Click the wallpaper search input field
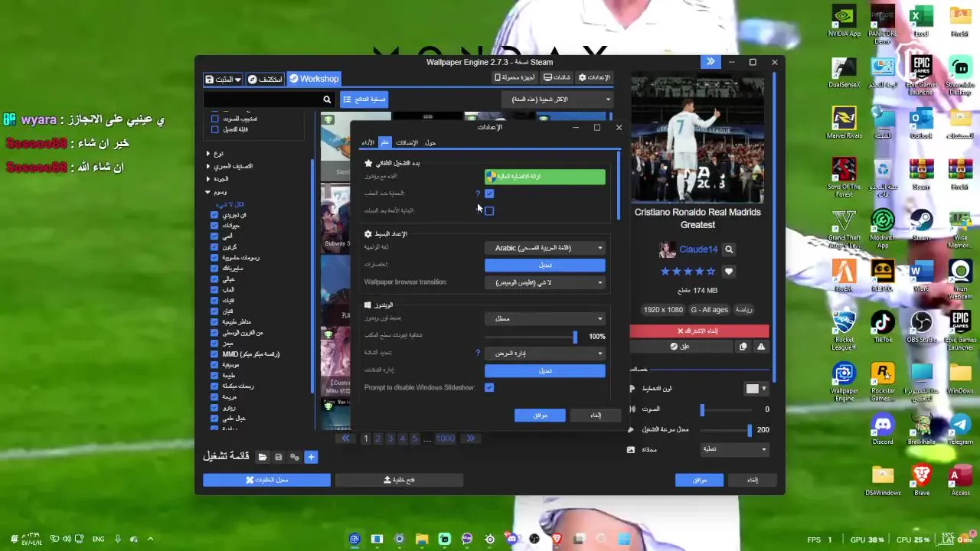The height and width of the screenshot is (551, 980). point(261,99)
